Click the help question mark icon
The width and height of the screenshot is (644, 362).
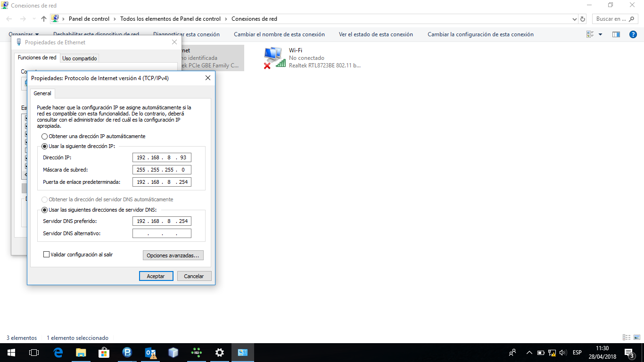633,34
